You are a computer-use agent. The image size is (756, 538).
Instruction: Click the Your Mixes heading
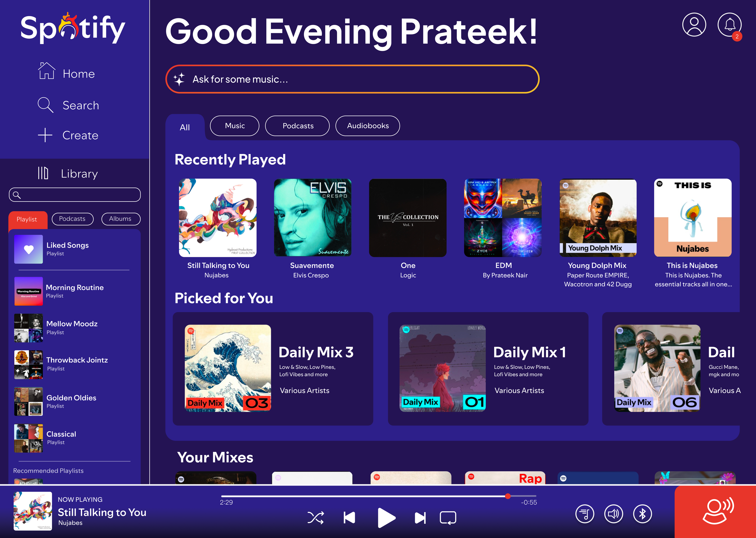(215, 457)
